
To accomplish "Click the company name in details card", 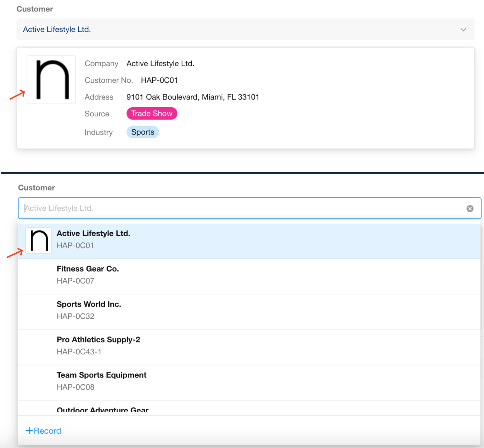I will point(160,64).
